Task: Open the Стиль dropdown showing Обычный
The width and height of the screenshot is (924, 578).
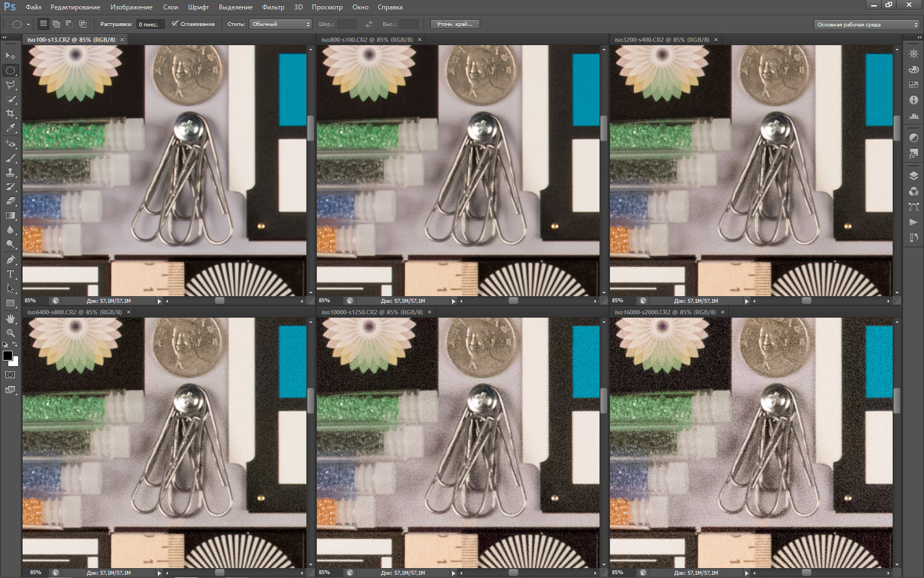Action: tap(280, 24)
